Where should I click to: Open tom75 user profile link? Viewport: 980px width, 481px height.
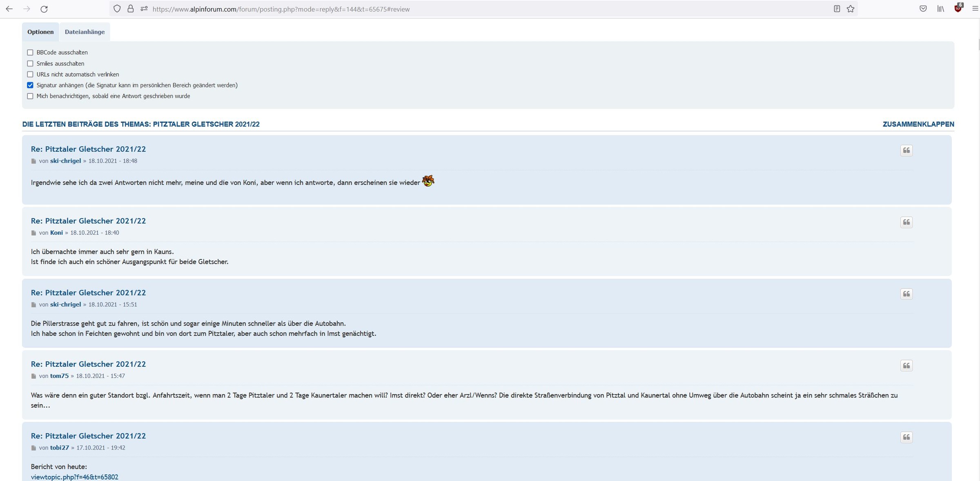[x=59, y=376]
